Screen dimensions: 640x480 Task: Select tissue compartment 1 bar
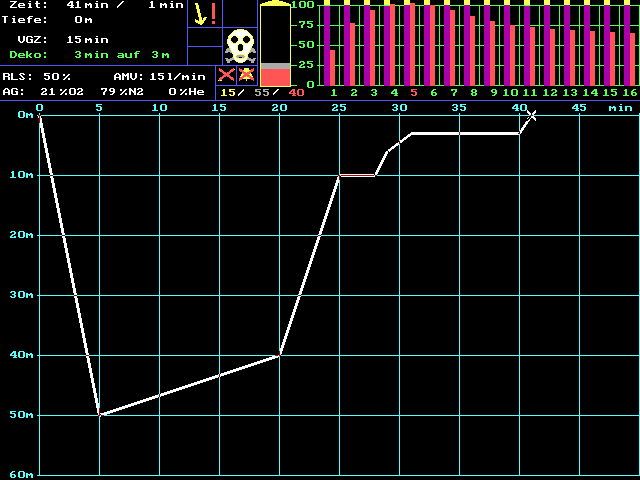click(x=332, y=44)
